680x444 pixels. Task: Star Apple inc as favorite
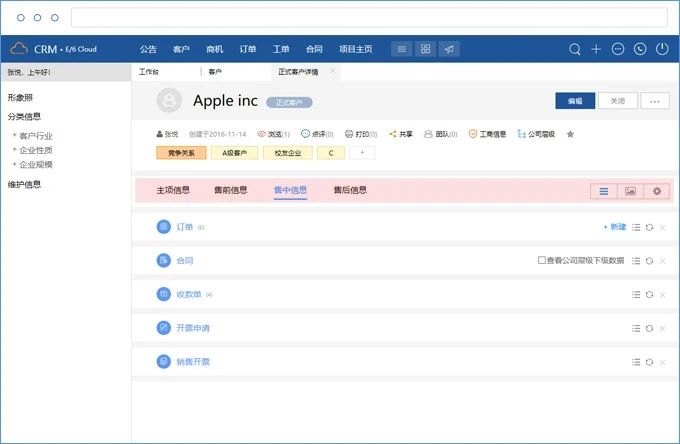(x=570, y=134)
